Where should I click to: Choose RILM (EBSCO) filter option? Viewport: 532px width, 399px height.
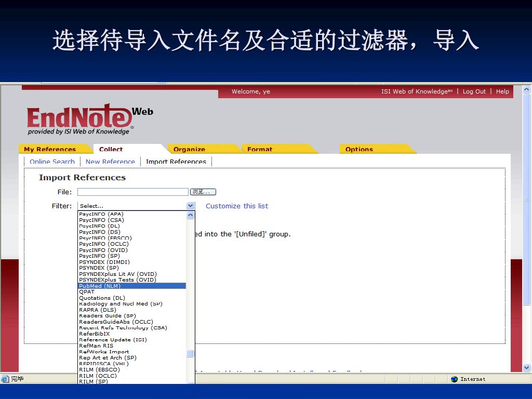[131, 369]
